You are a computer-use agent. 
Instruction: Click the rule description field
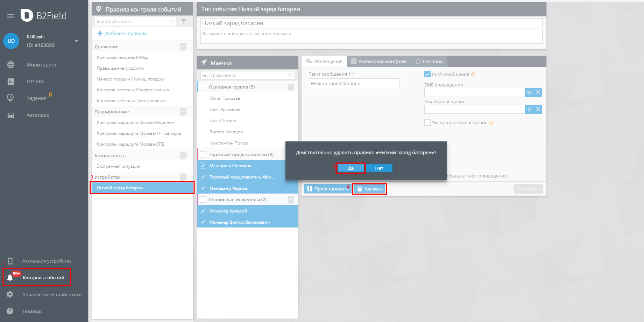click(x=371, y=37)
